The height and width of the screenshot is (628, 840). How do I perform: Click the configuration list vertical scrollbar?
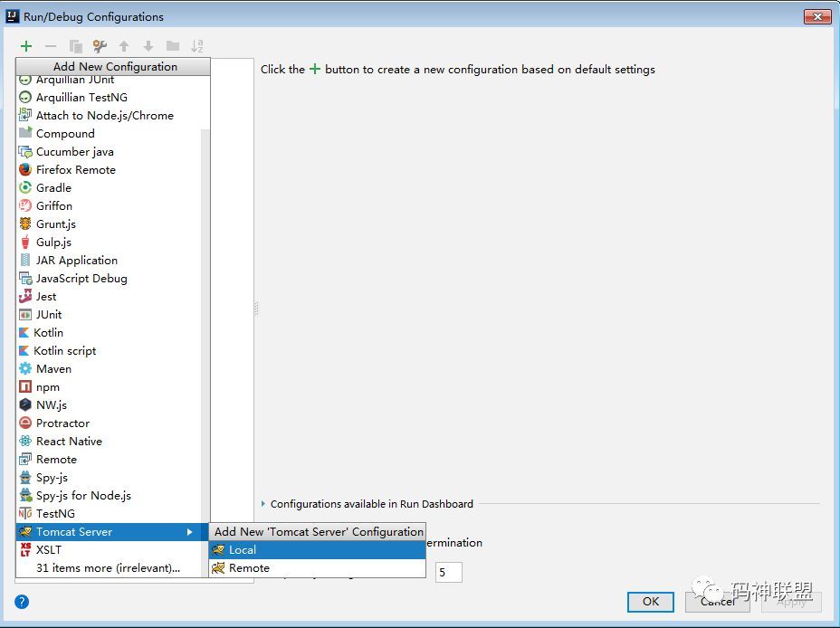click(x=205, y=352)
